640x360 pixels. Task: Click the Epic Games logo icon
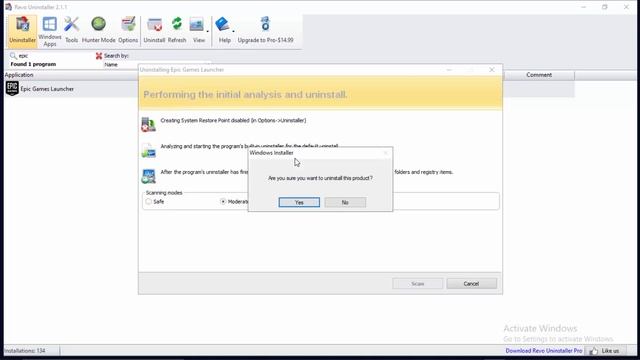pyautogui.click(x=12, y=88)
